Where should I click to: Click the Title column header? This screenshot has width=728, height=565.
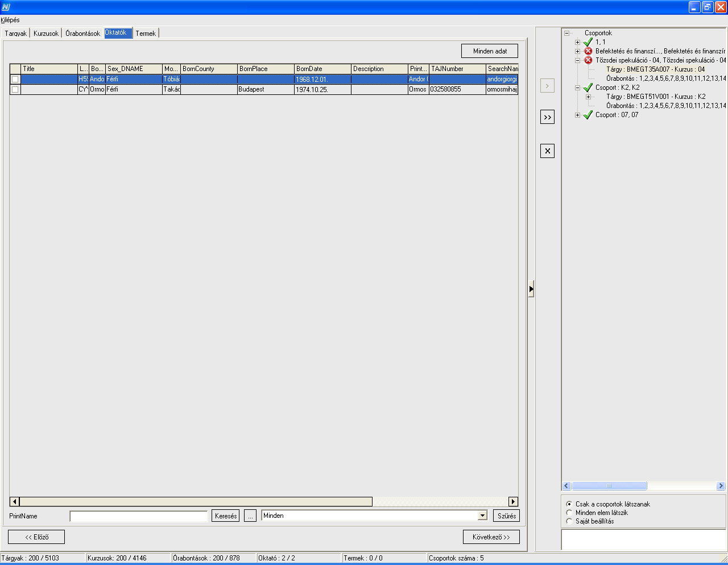pos(49,69)
